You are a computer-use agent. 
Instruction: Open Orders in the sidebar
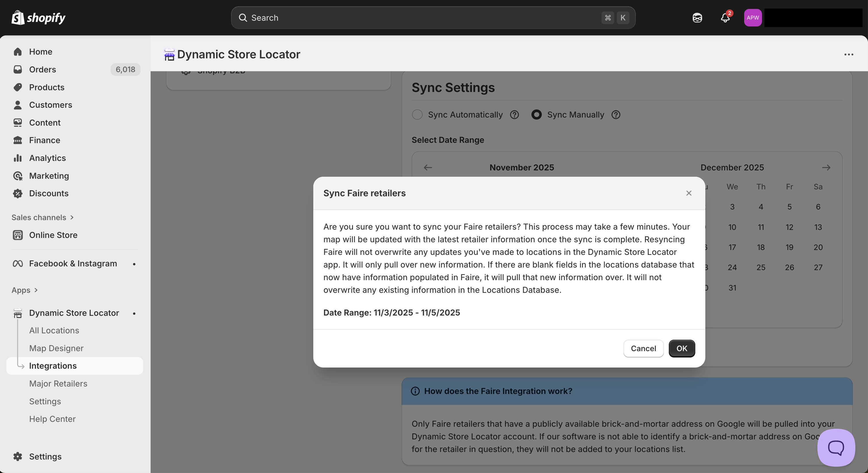coord(43,70)
